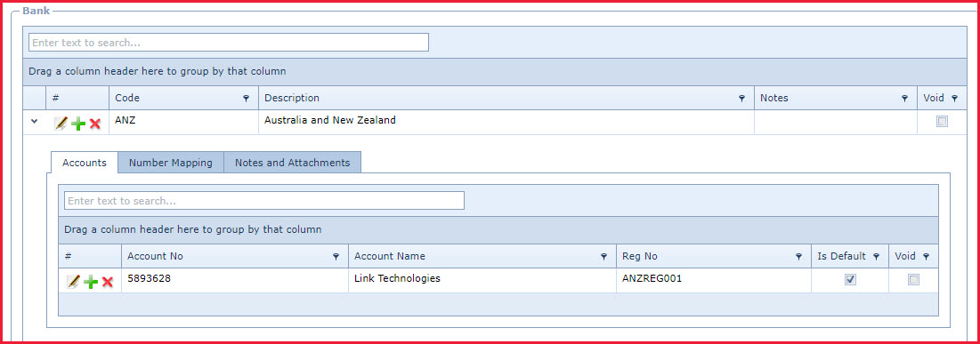The width and height of the screenshot is (980, 344).
Task: Collapse the ANZ bank row details
Action: coord(35,122)
